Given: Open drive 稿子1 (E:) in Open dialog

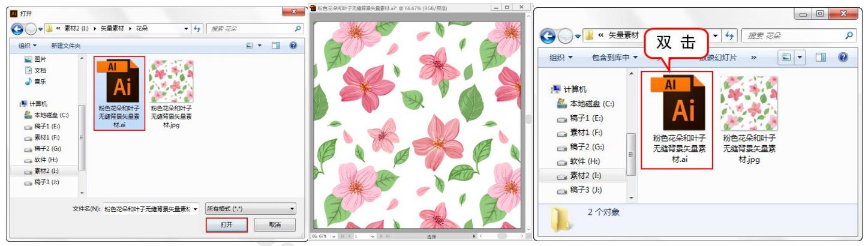Looking at the screenshot, I should click(x=43, y=126).
